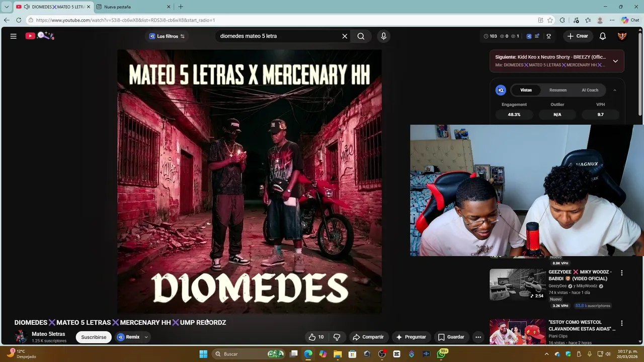Go to YouTube home via the logo
Screen dimensions: 644x362
[x=40, y=36]
